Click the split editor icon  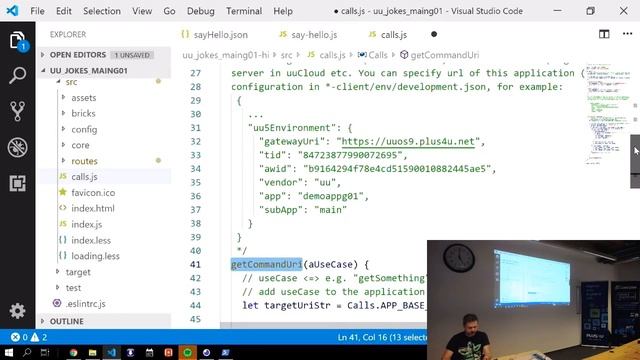click(x=604, y=34)
